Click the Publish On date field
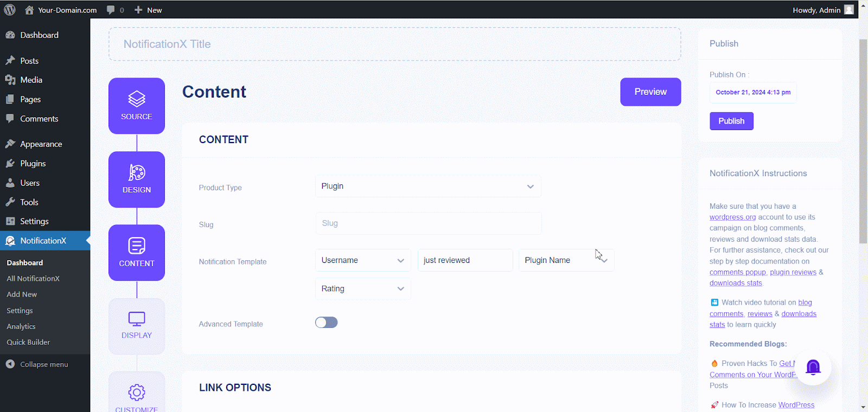 click(753, 92)
